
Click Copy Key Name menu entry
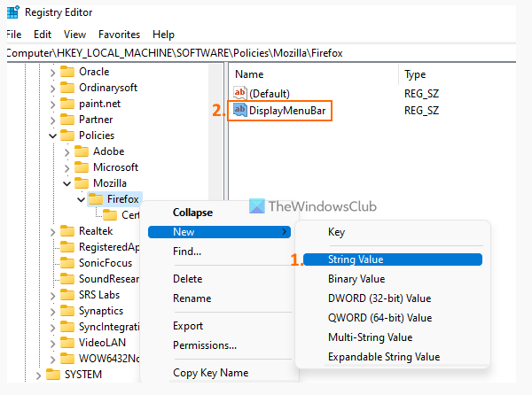[x=210, y=373]
